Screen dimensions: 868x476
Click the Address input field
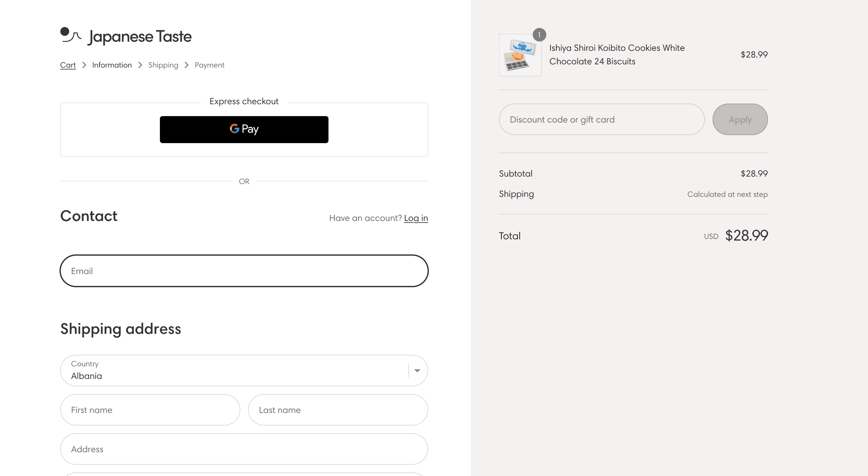244,449
